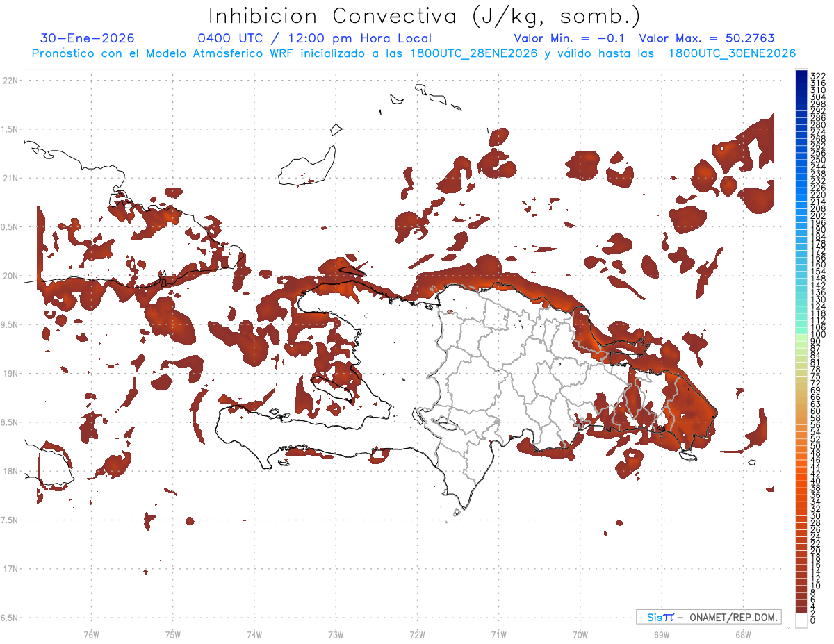Click the 74W longitude label

point(254,634)
